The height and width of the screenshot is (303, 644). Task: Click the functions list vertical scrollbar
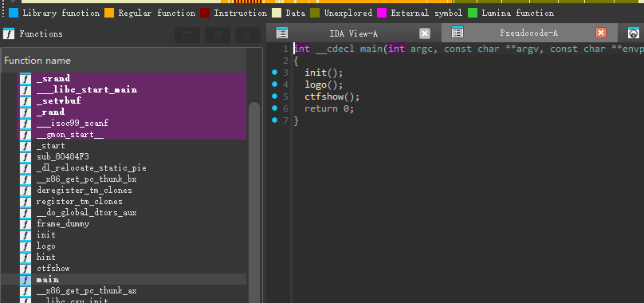[254, 202]
